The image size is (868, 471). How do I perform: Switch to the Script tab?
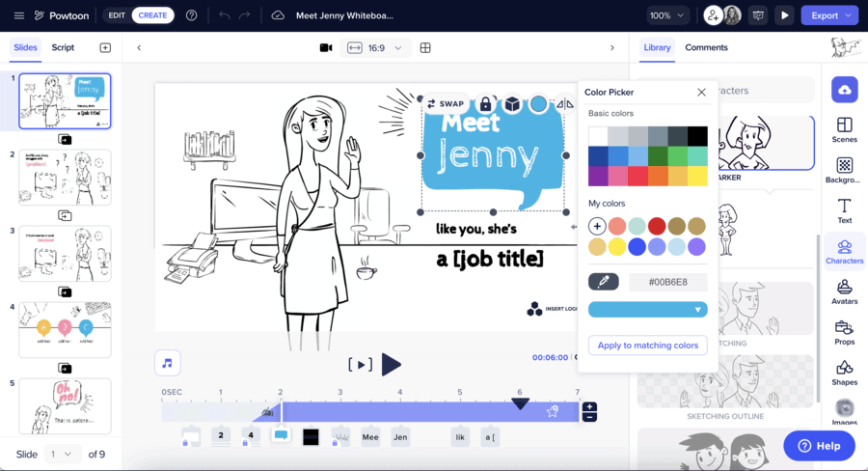tap(63, 47)
